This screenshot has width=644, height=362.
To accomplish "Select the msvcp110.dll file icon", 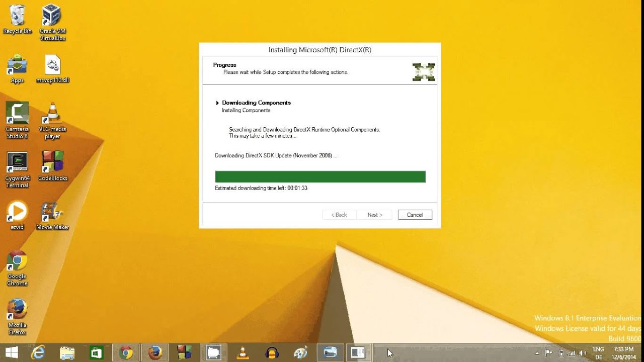I will click(52, 68).
